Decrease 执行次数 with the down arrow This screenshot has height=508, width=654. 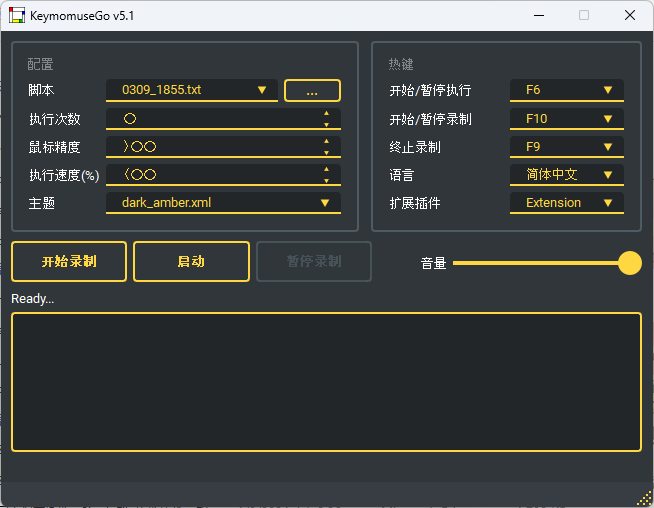[326, 124]
